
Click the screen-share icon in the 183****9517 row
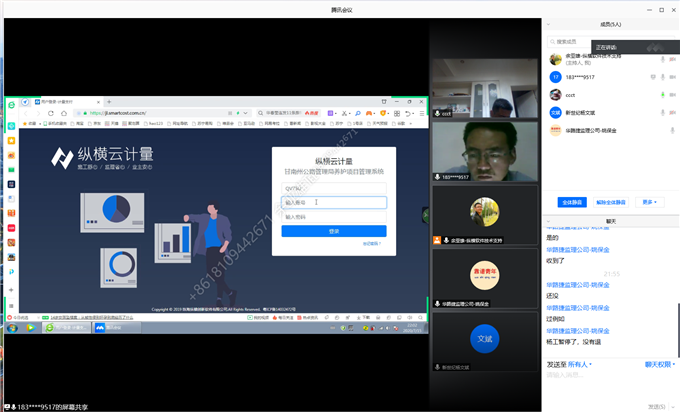pyautogui.click(x=653, y=77)
